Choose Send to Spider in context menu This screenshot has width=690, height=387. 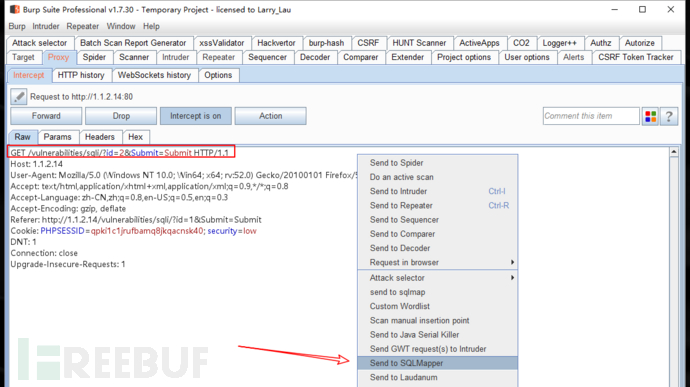[437, 163]
